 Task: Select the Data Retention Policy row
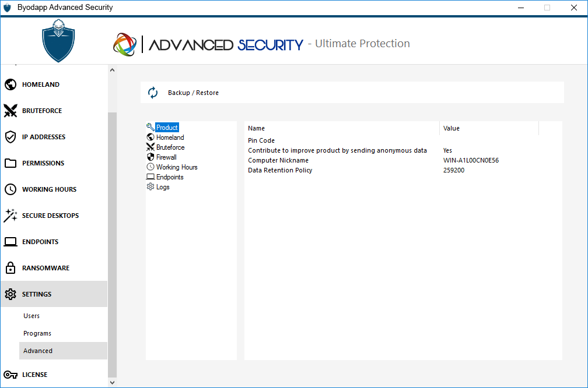coord(392,170)
